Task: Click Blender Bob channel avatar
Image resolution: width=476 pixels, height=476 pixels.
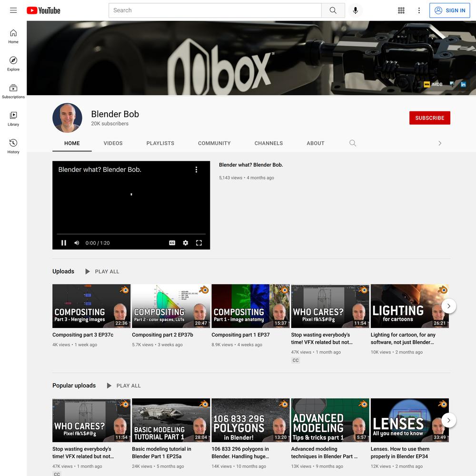Action: [67, 118]
